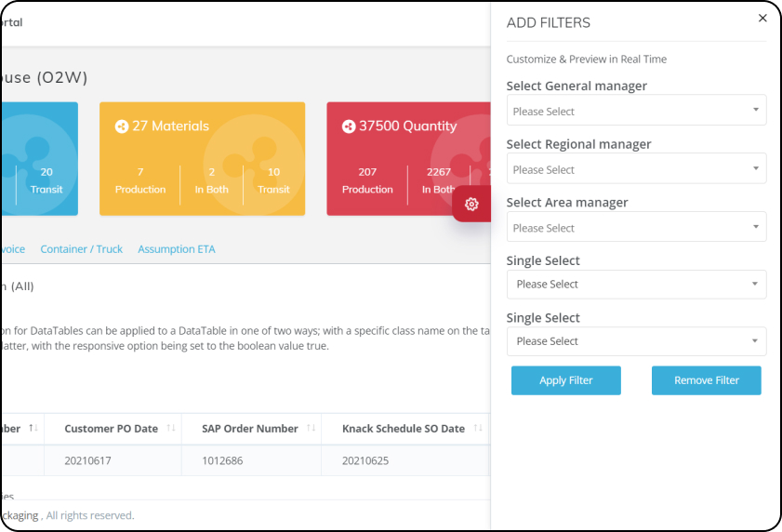Sort by Knack Schedule SO Date arrows
782x532 pixels.
tap(478, 428)
